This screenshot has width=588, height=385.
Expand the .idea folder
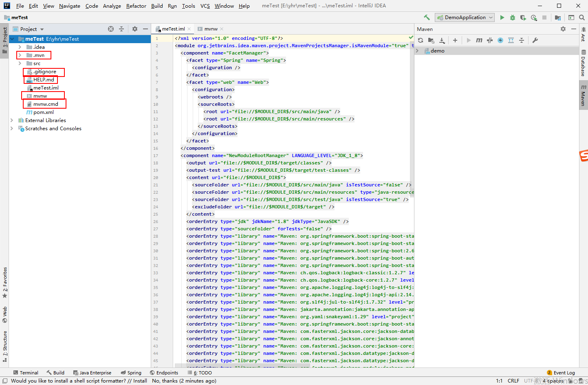point(20,47)
